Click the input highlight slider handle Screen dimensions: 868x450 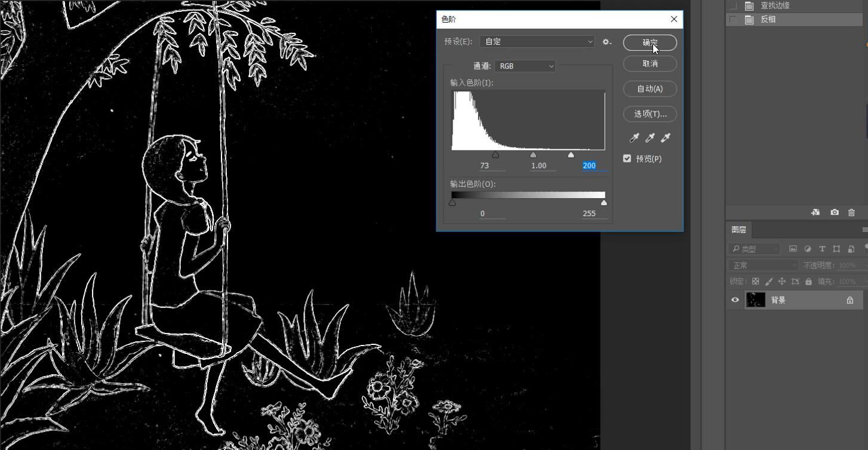pyautogui.click(x=571, y=155)
